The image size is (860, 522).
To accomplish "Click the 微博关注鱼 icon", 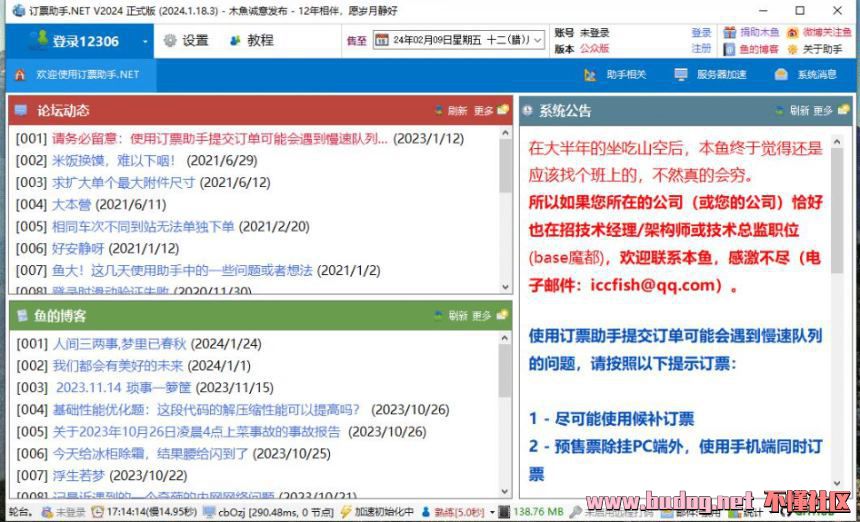I will [x=793, y=33].
